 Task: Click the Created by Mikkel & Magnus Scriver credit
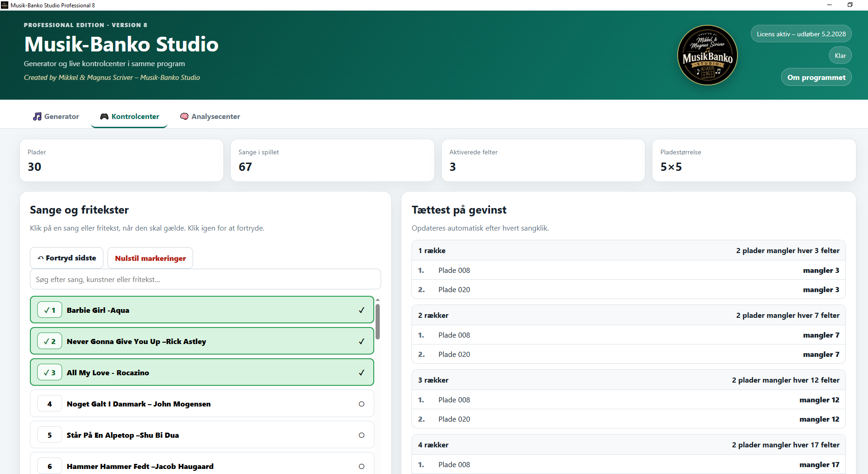point(112,77)
